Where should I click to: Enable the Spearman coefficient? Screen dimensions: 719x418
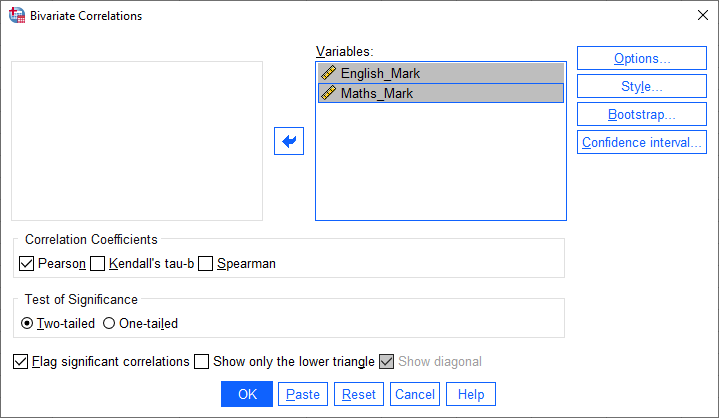coord(205,264)
